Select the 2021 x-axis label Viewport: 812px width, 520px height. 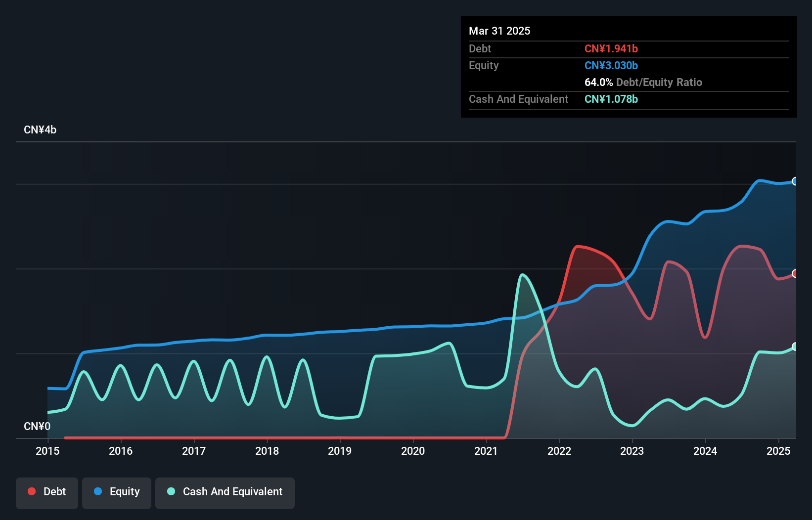point(486,451)
